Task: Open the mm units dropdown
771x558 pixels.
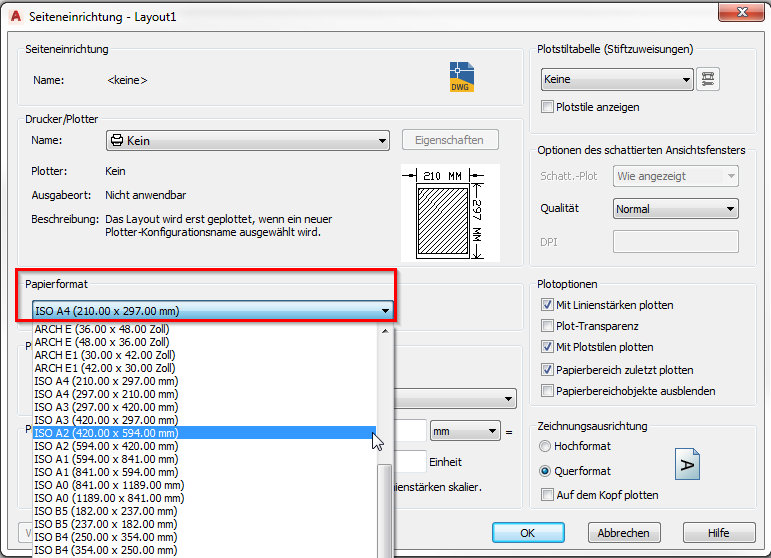Action: (464, 431)
